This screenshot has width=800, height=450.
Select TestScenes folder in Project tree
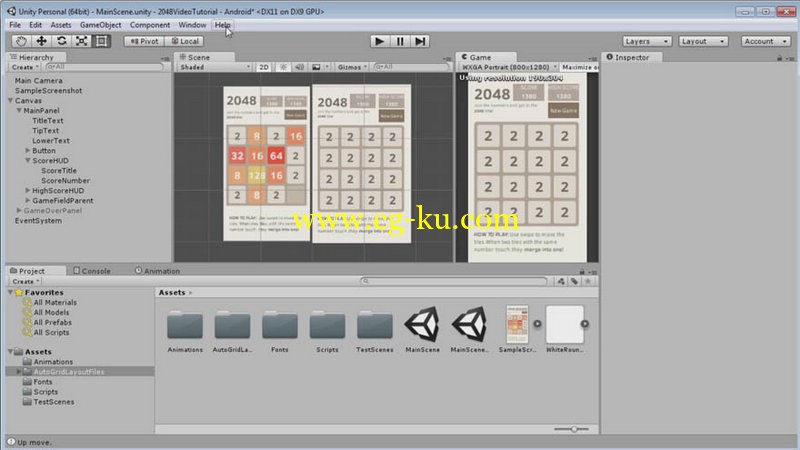[x=54, y=402]
